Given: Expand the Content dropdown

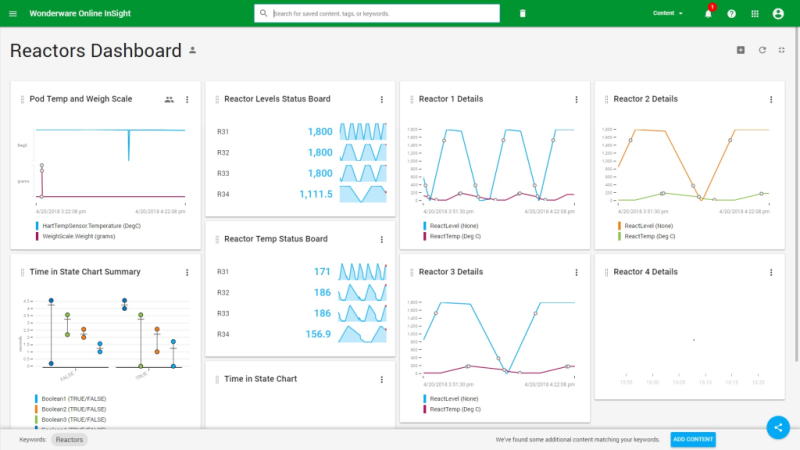Looking at the screenshot, I should [668, 14].
